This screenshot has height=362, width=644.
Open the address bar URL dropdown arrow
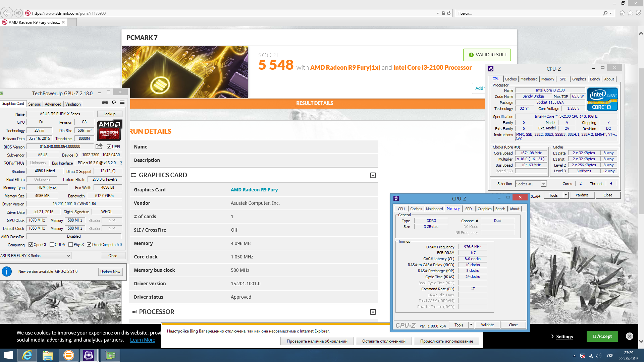point(438,13)
